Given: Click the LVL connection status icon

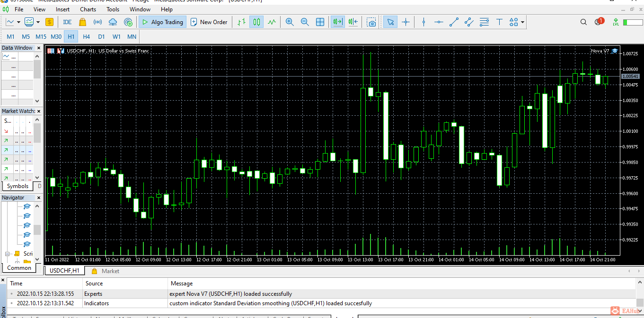Looking at the screenshot, I should (x=616, y=22).
